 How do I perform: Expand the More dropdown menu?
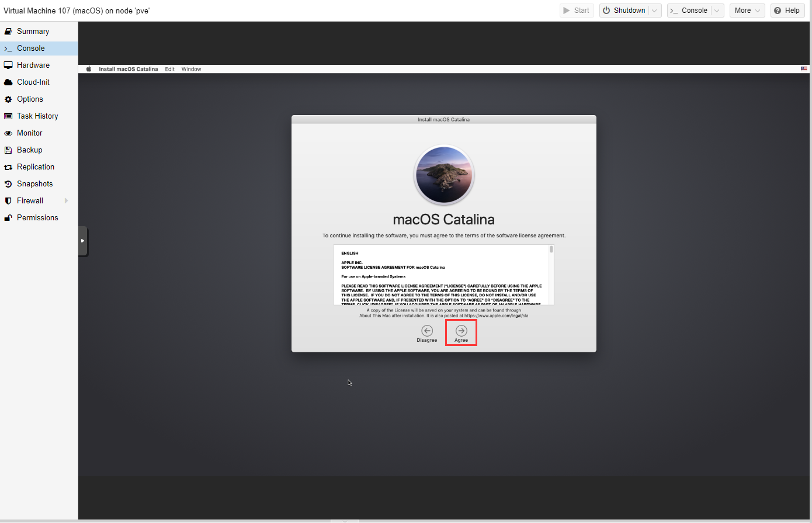(758, 11)
